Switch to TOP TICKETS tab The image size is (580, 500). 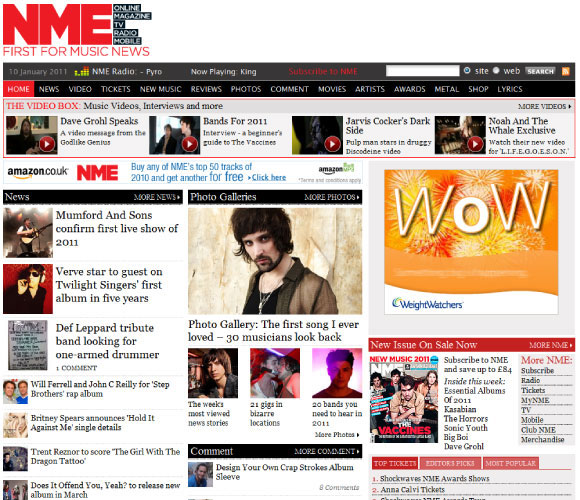pyautogui.click(x=395, y=463)
